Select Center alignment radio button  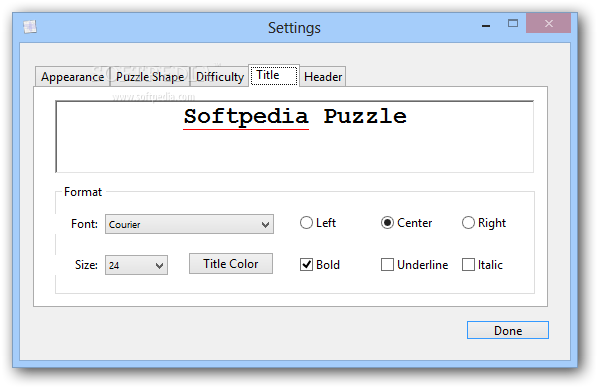pos(387,222)
